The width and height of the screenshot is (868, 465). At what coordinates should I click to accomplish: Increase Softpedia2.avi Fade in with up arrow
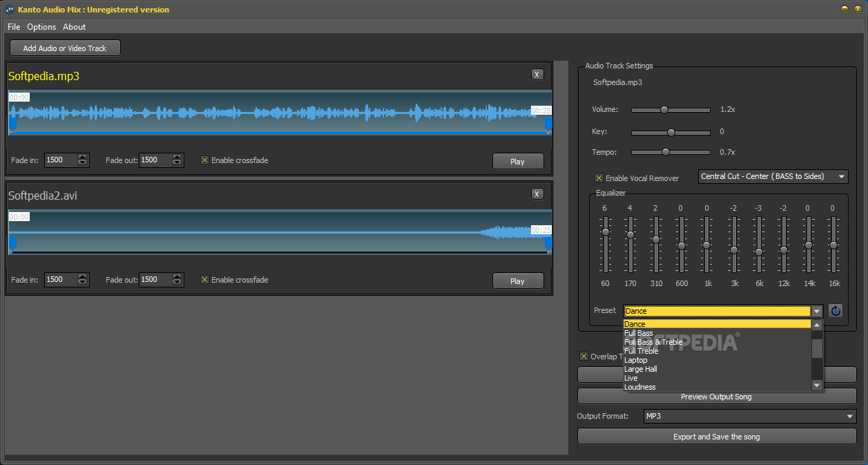tap(83, 276)
